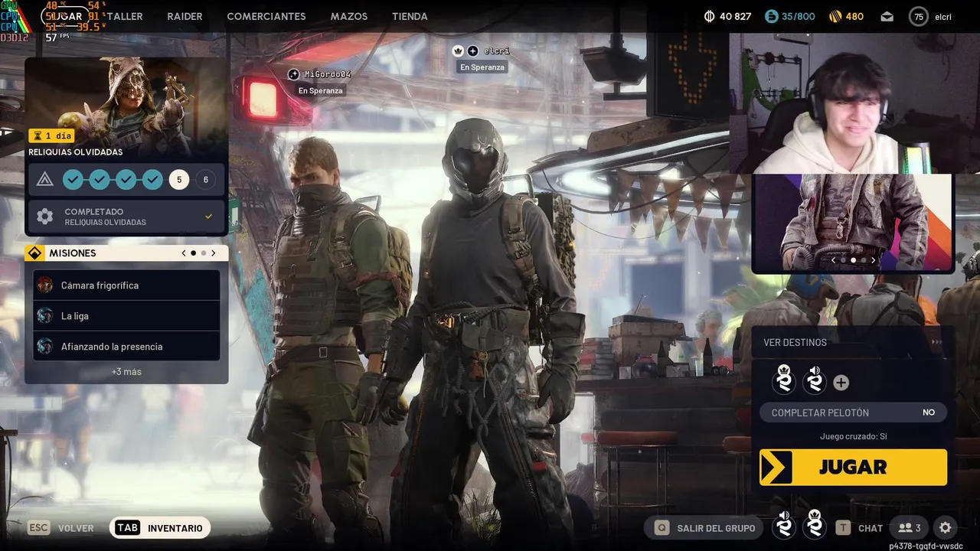The image size is (980, 551).
Task: Click the speaker squad avatar under Ver Destinos
Action: coord(815,380)
